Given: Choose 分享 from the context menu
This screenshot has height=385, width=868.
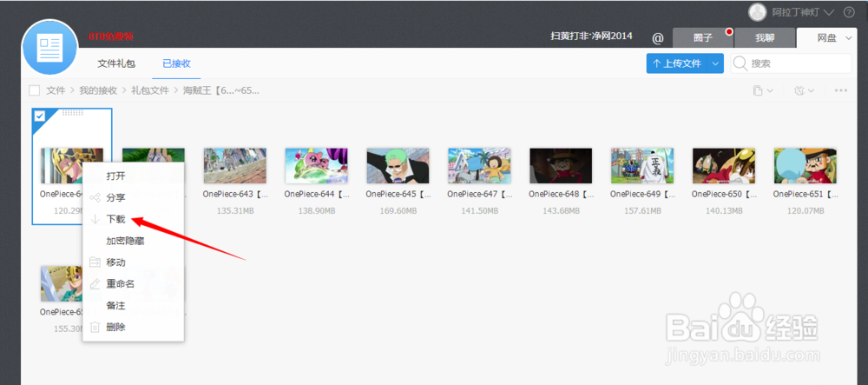Looking at the screenshot, I should pos(115,198).
